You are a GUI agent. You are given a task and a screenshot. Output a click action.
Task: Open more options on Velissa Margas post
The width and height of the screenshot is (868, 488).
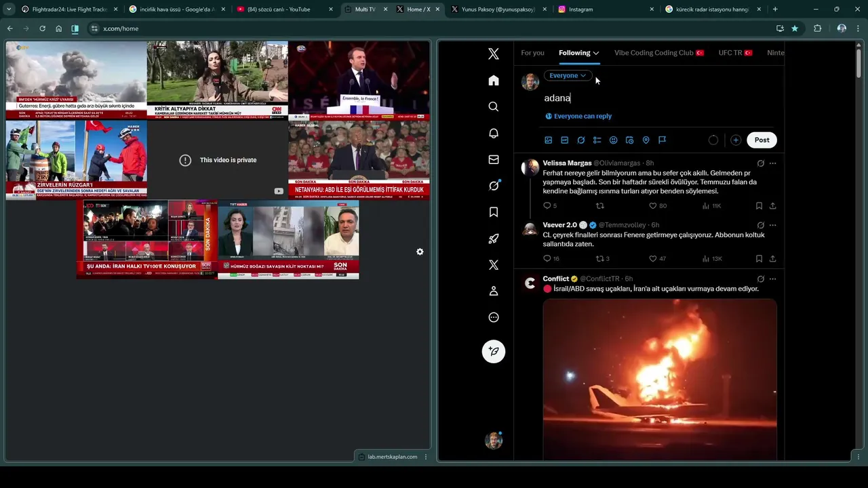772,163
